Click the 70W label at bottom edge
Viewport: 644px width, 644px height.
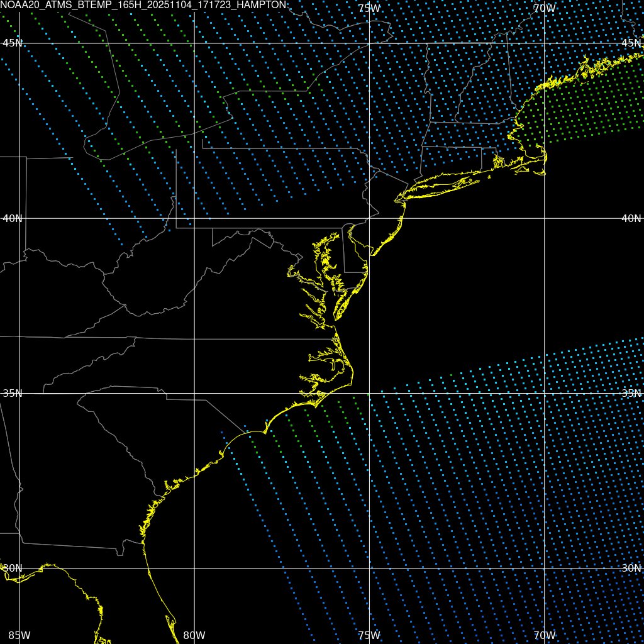543,635
